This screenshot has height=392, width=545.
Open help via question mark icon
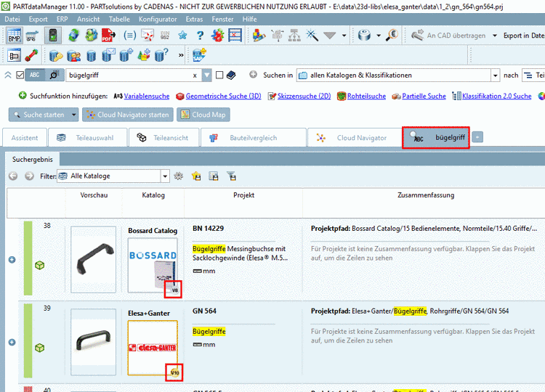tap(200, 36)
